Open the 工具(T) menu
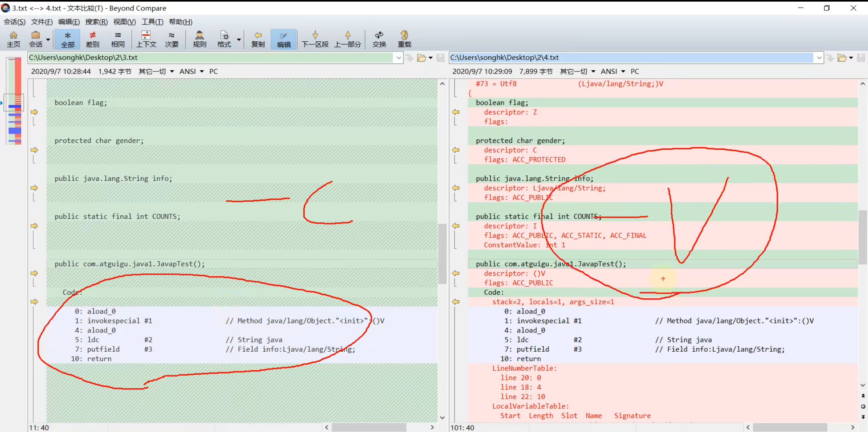Viewport: 868px width, 432px height. pyautogui.click(x=152, y=22)
